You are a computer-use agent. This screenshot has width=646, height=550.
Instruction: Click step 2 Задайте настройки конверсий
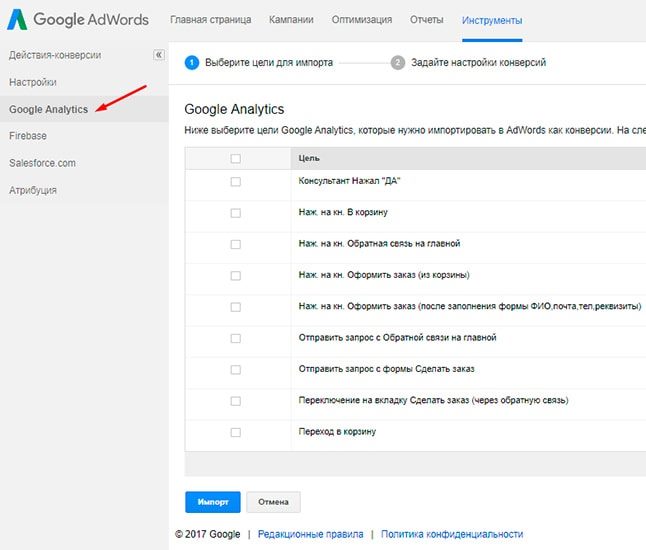click(x=468, y=63)
